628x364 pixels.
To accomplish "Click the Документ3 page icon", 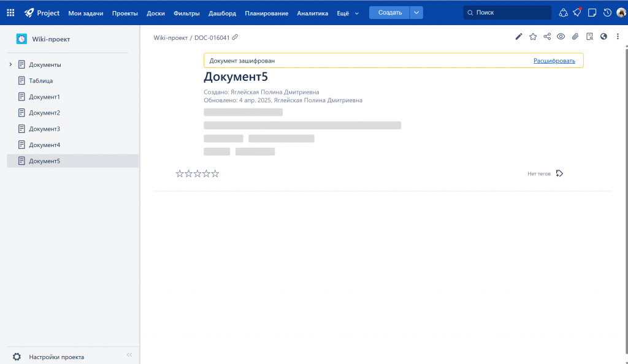I will coord(21,129).
